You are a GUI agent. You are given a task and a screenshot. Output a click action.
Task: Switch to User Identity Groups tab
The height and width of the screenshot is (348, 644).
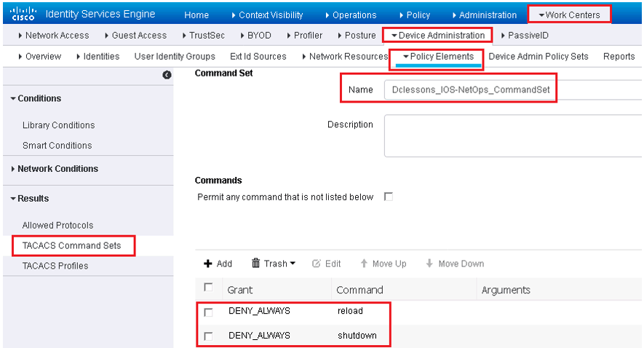point(175,56)
